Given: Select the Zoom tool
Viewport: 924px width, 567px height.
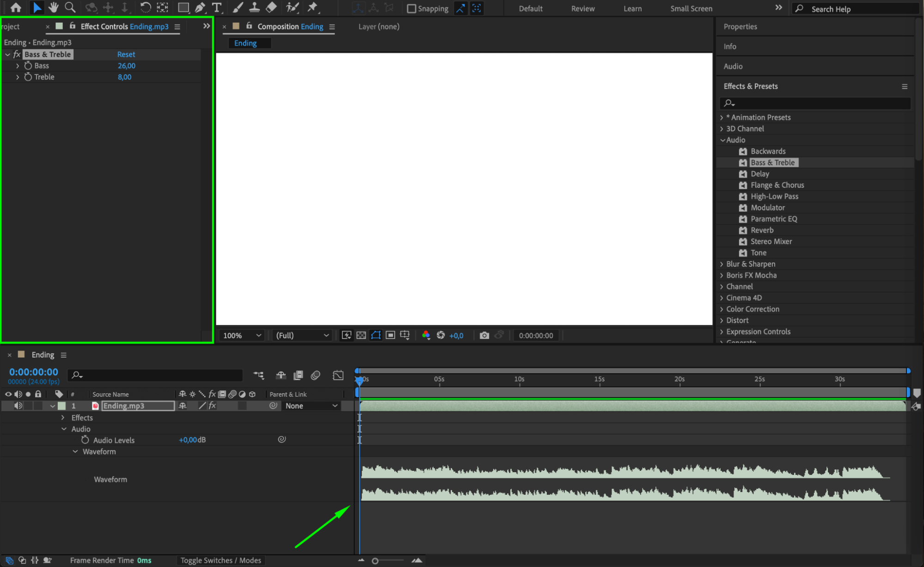Looking at the screenshot, I should (x=70, y=7).
